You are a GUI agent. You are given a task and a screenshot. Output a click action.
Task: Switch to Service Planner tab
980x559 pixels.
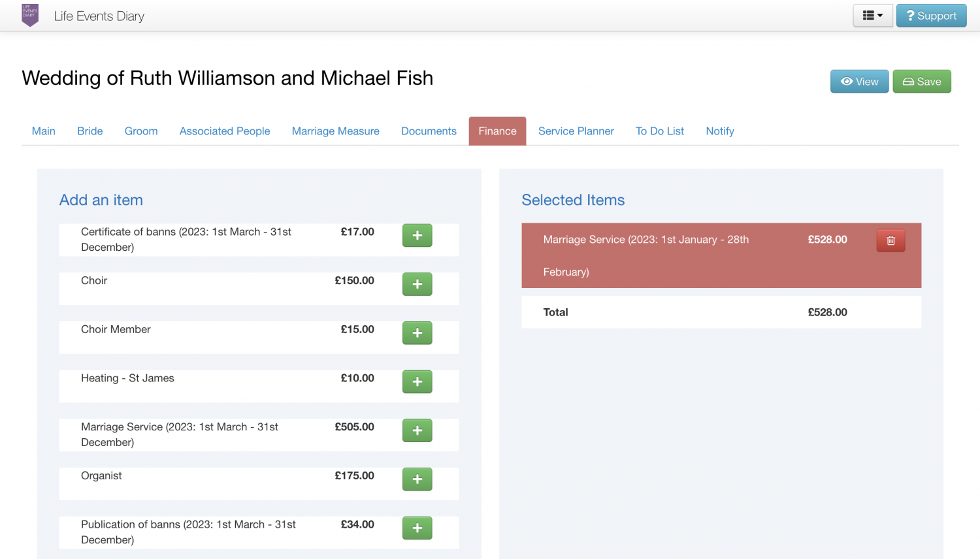[x=576, y=131]
